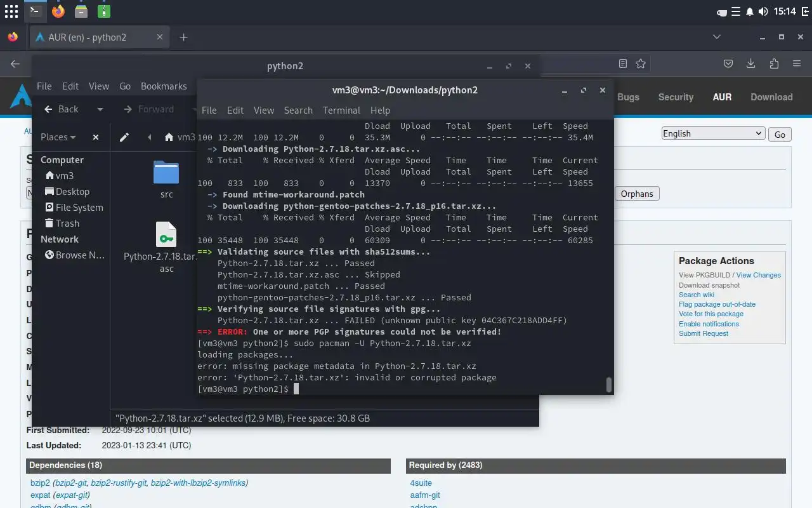Click the vm3 home path button

(x=180, y=137)
